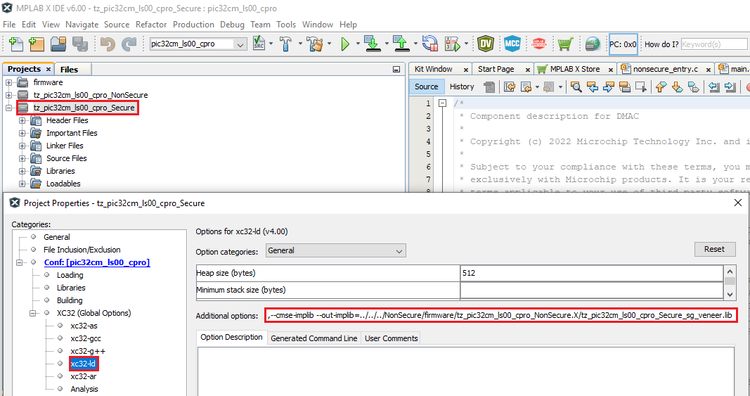Click the Open Project toolbar icon
Image resolution: width=750 pixels, height=396 pixels.
click(x=58, y=44)
